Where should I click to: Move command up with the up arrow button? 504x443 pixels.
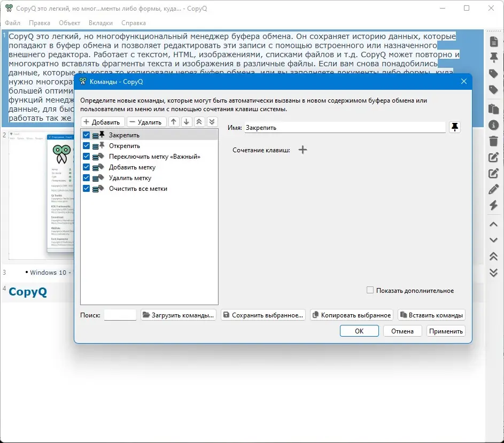[x=174, y=122]
